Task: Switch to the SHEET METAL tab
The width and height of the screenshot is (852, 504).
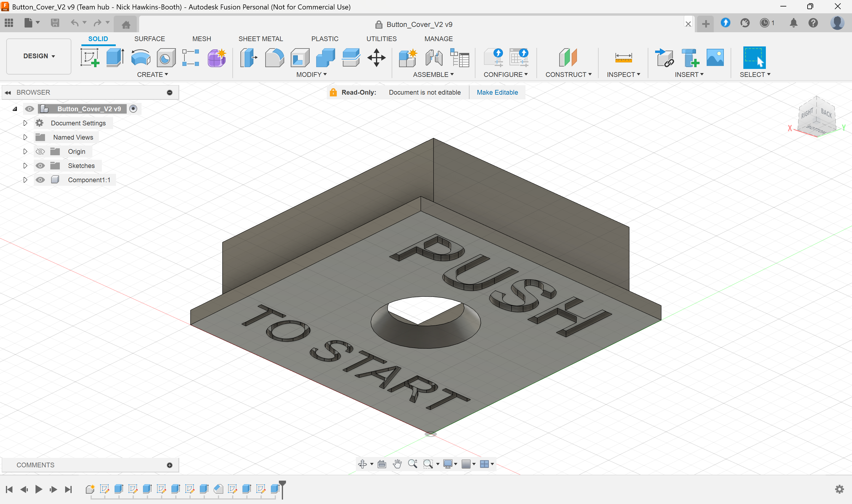Action: click(260, 39)
